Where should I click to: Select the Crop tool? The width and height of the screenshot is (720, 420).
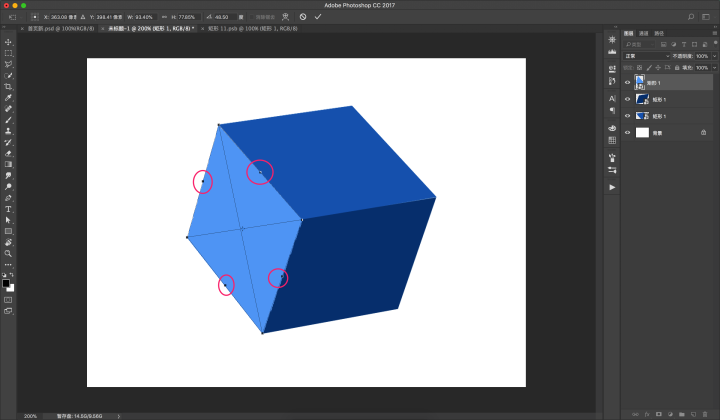coord(8,87)
